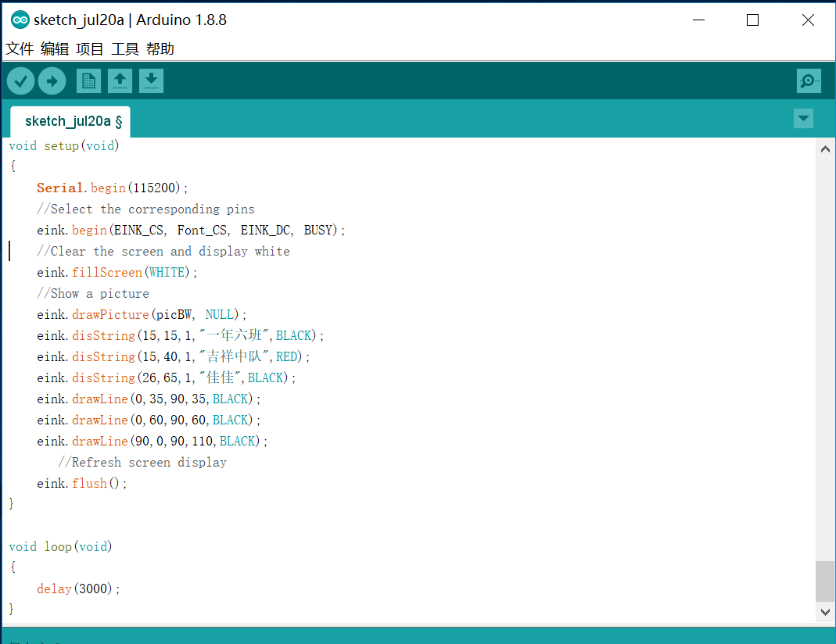Screen dimensions: 836x644
Task: Click the 'void loop(void)' line
Action: point(60,546)
